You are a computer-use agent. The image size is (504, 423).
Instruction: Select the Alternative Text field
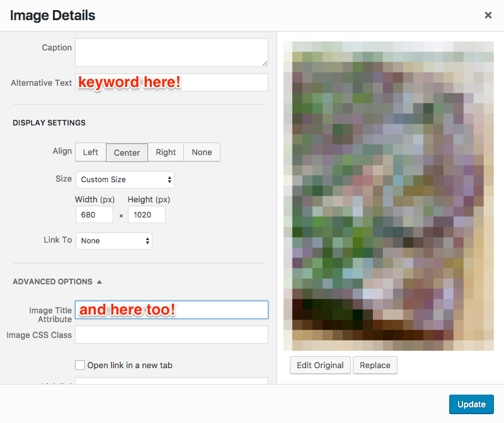point(171,83)
